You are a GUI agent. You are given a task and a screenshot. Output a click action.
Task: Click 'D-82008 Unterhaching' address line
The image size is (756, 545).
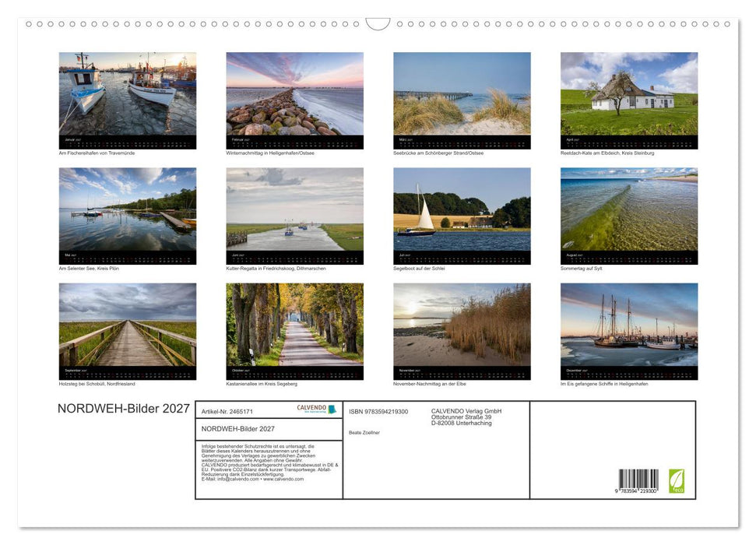(462, 423)
